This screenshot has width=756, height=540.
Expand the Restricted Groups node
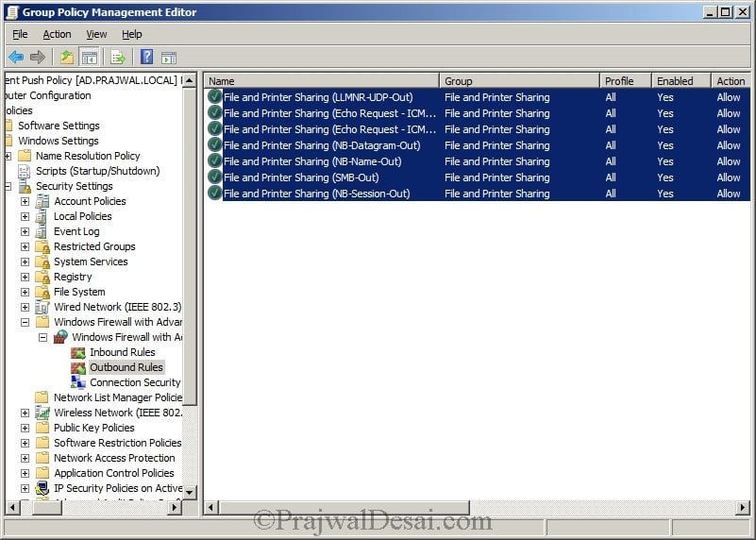25,246
